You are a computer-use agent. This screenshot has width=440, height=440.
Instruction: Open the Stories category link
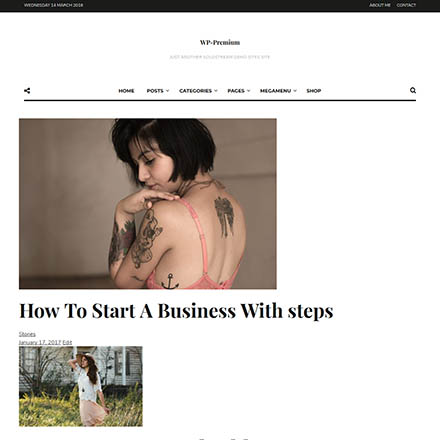point(27,334)
